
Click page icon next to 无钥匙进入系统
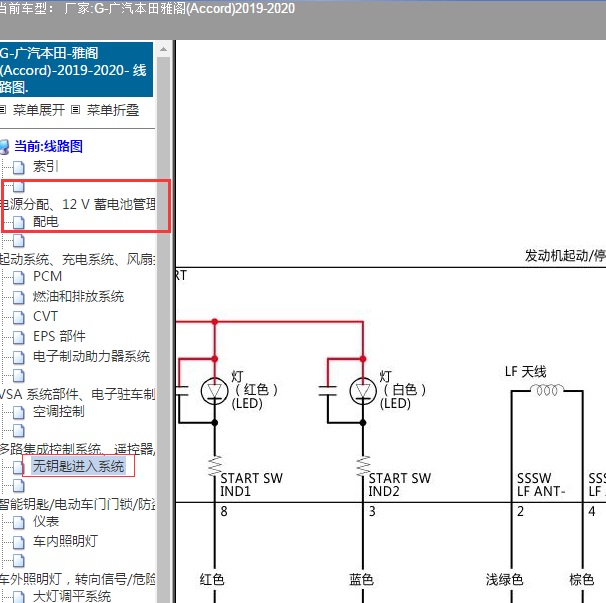(x=19, y=467)
